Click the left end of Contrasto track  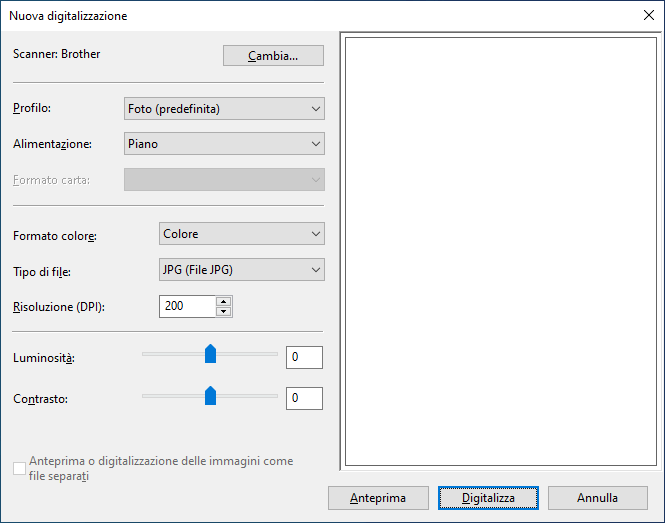pos(146,396)
